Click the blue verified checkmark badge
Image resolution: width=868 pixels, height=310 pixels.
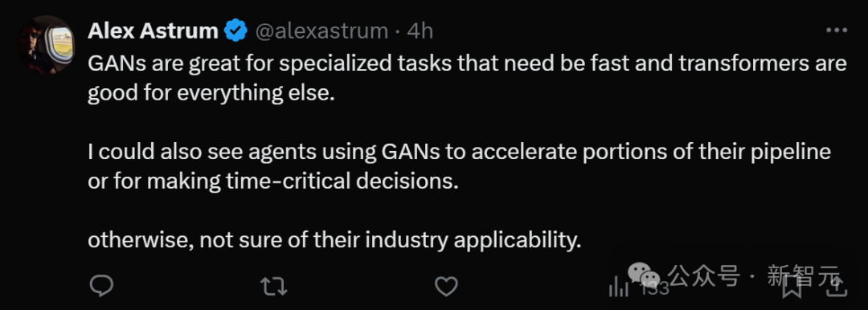tap(235, 31)
